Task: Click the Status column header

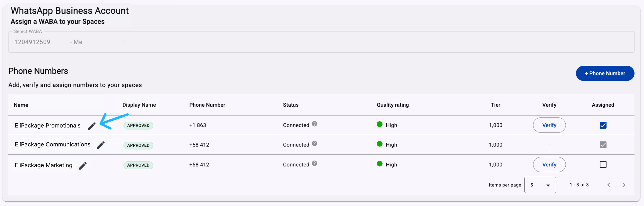Action: coord(291,105)
